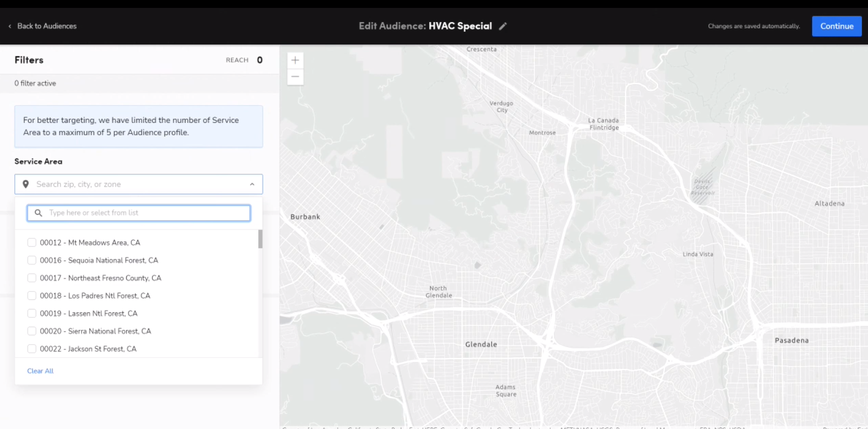Image resolution: width=868 pixels, height=429 pixels.
Task: Click the Pasadena label on the map
Action: [x=791, y=340]
